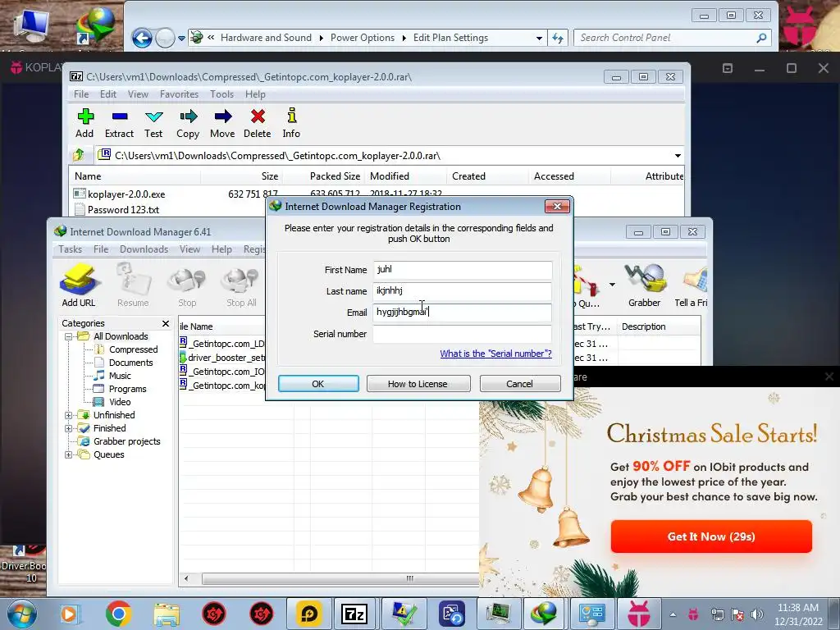Click the Extract icon in 7-Zip

(119, 123)
